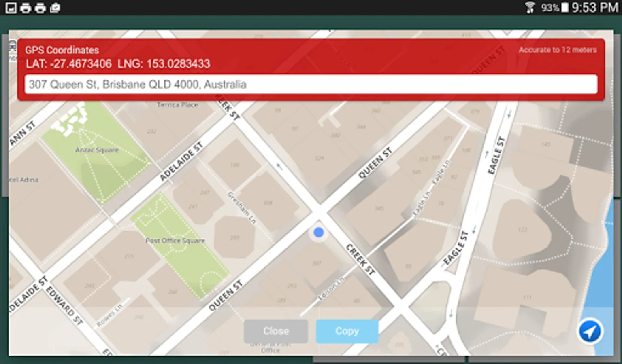Tap the QUEEN ST label below Post Office Square

(x=225, y=296)
